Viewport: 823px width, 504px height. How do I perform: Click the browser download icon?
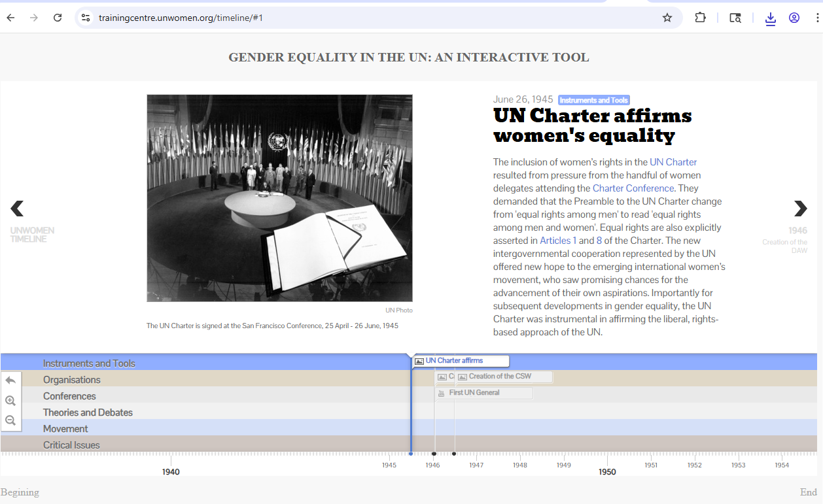pyautogui.click(x=770, y=18)
